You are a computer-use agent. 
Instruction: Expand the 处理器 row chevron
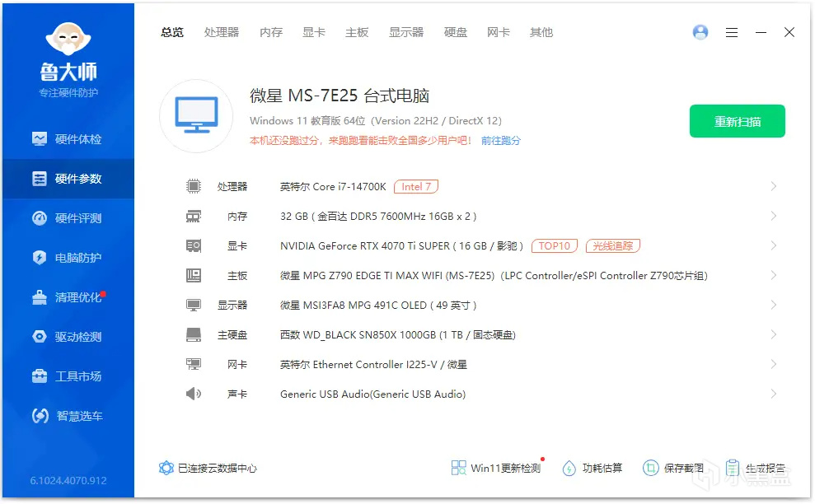point(774,186)
